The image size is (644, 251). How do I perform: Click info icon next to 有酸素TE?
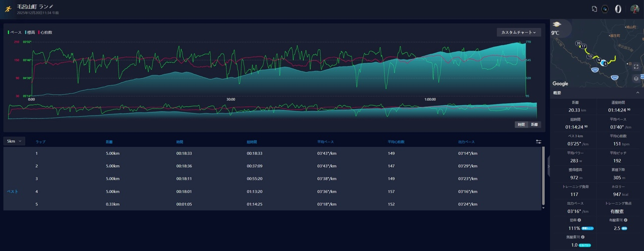pyautogui.click(x=626, y=220)
